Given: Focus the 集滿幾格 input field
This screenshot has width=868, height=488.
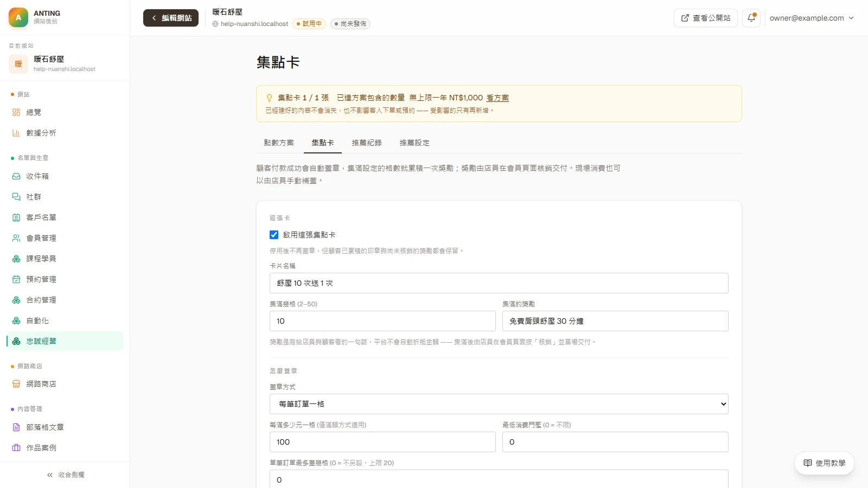Looking at the screenshot, I should click(382, 321).
